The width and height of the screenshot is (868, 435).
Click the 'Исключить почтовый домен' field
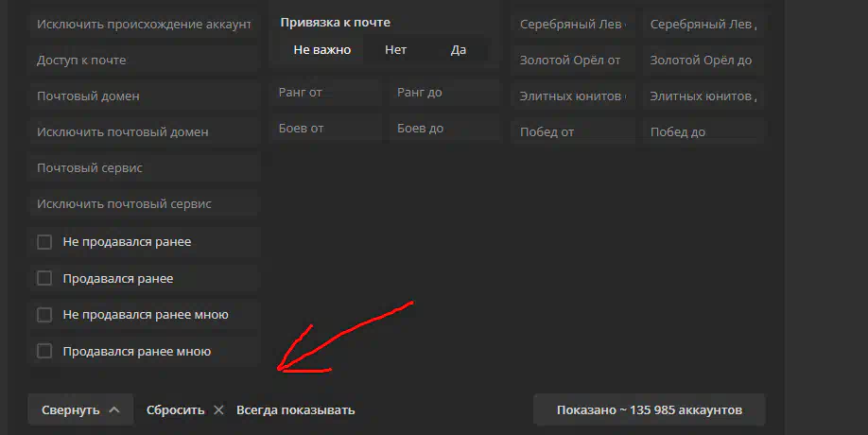[x=143, y=132]
